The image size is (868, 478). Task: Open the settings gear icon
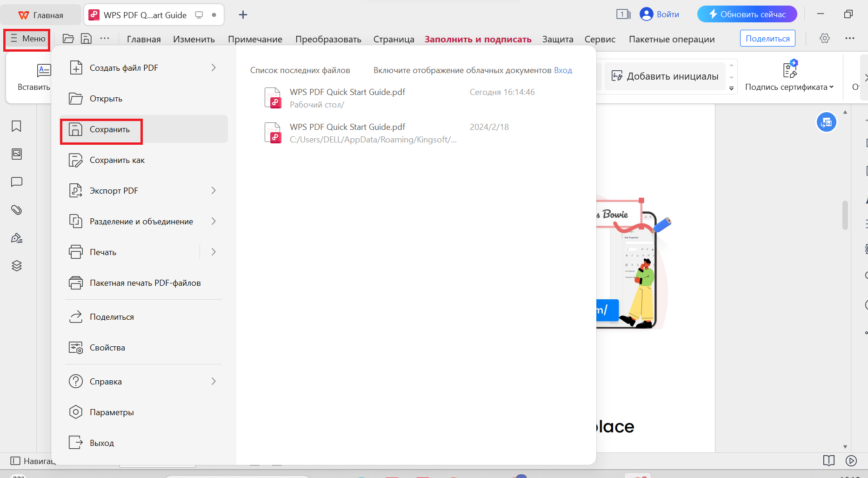[x=825, y=39]
